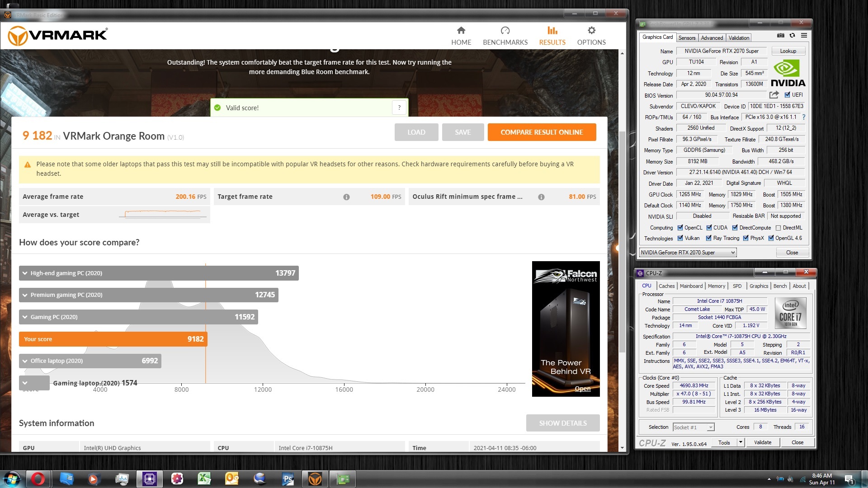Click the GPU-Z refresh icon
Image resolution: width=868 pixels, height=488 pixels.
[x=792, y=36]
